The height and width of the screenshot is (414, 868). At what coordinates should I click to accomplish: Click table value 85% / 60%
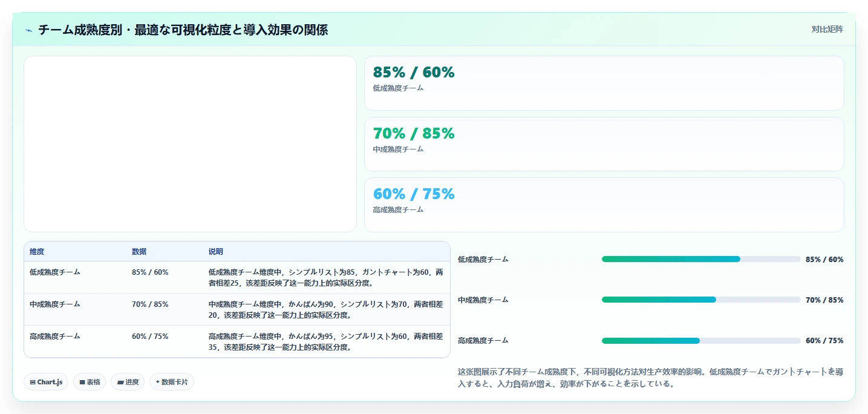150,272
